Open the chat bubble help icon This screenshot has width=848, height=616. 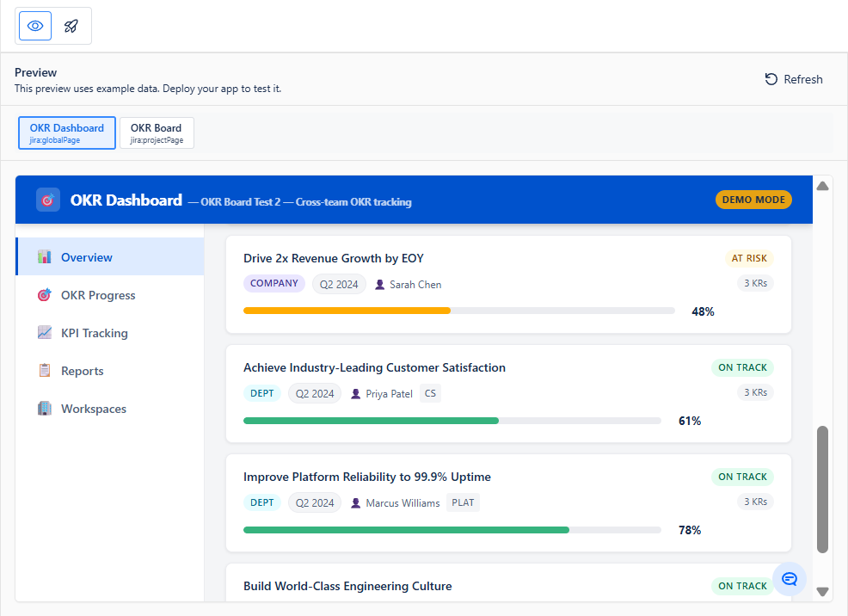pyautogui.click(x=789, y=579)
